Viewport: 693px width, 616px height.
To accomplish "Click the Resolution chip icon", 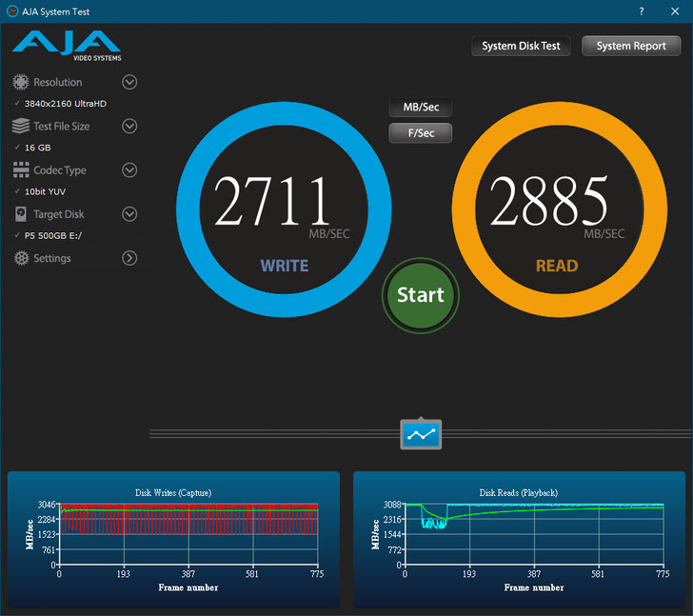I will 21,82.
